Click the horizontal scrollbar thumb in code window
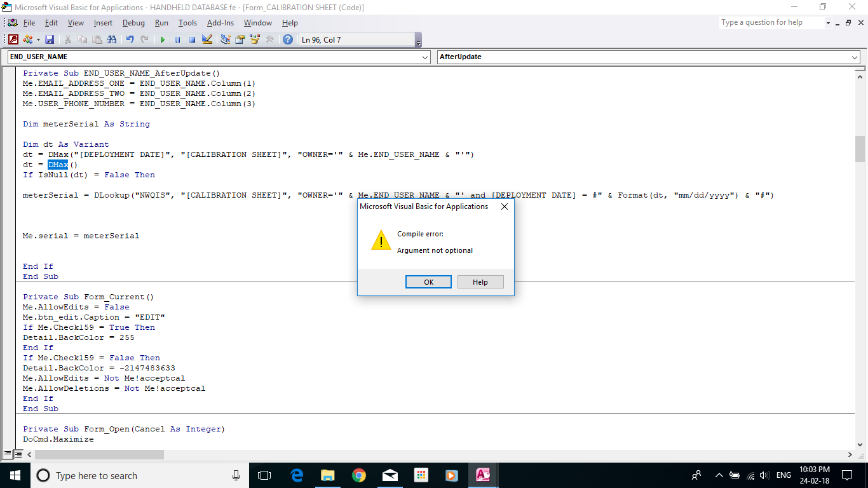868x488 pixels. click(100, 455)
